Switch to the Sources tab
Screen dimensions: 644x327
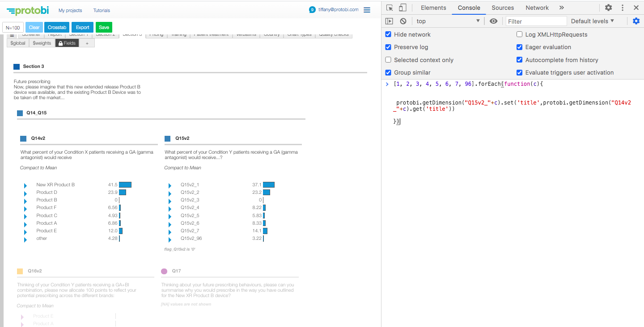[502, 8]
